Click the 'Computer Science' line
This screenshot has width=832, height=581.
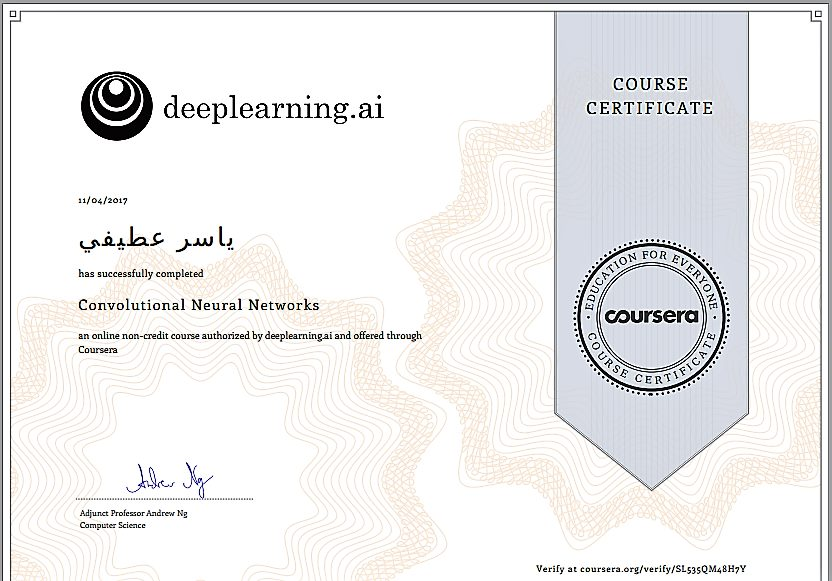[112, 525]
